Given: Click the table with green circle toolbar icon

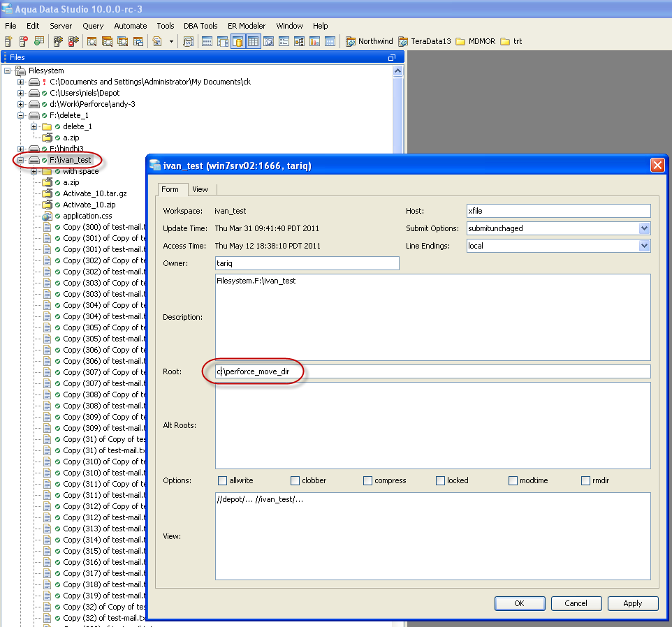Looking at the screenshot, I should tap(39, 41).
